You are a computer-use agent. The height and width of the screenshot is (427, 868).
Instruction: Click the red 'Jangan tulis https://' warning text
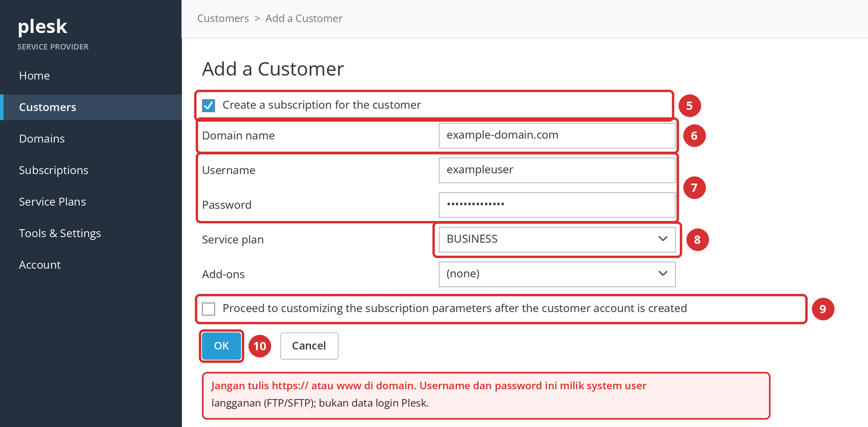pyautogui.click(x=429, y=386)
